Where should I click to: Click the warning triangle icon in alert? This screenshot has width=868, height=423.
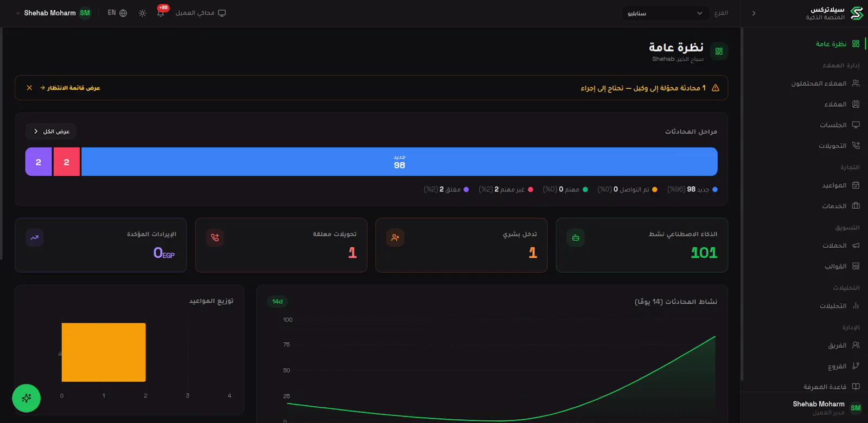click(x=716, y=88)
